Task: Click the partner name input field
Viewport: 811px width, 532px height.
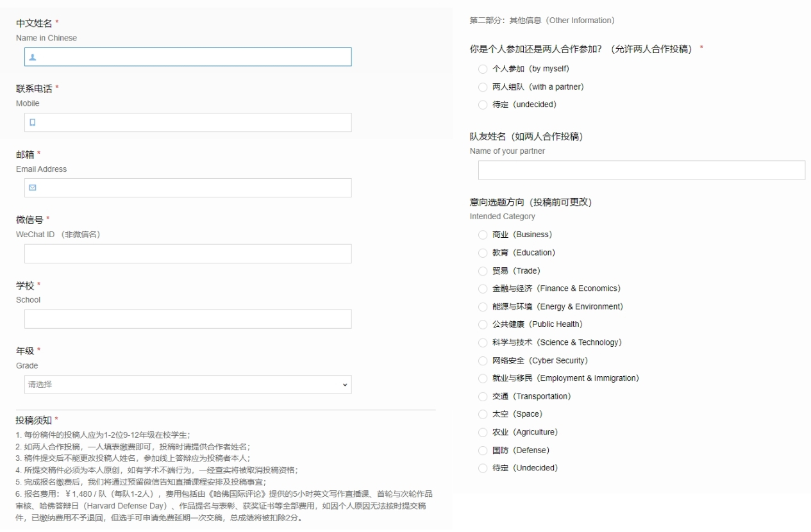Action: click(641, 170)
